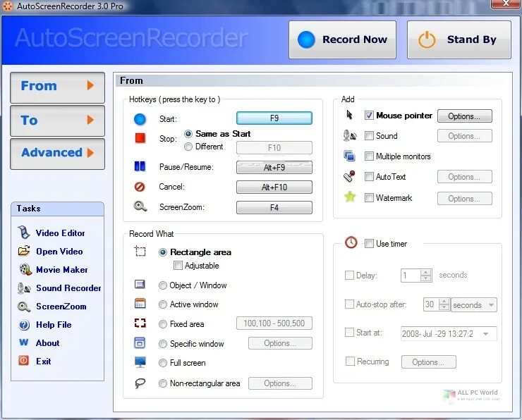Screen dimensions: 522x420
Task: Open the Advanced section tab
Action: click(x=57, y=154)
